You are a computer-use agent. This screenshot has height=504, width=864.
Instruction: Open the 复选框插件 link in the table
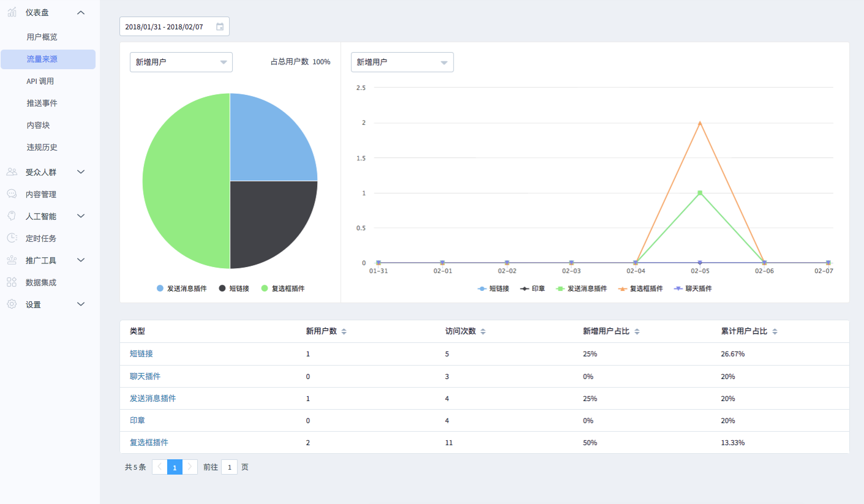pos(149,442)
